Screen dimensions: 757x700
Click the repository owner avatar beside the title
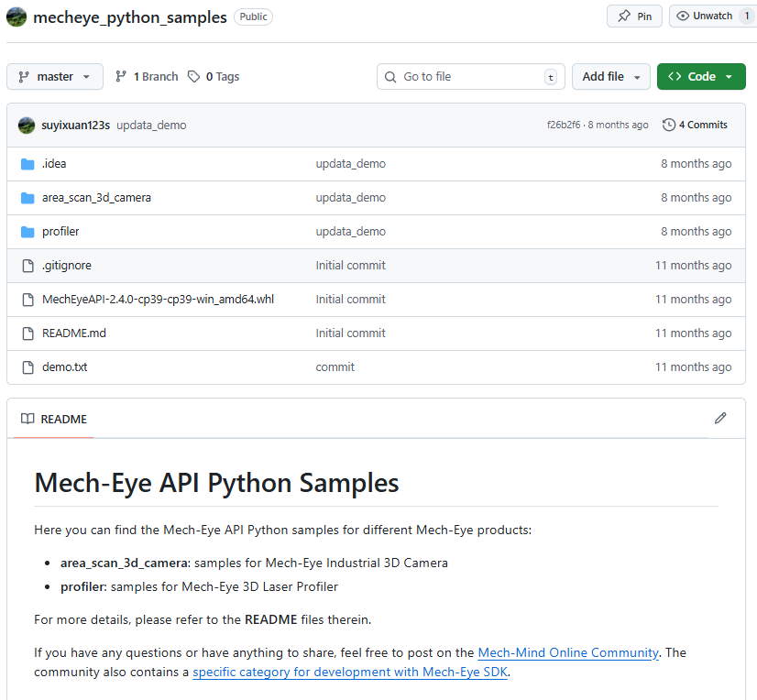(16, 16)
